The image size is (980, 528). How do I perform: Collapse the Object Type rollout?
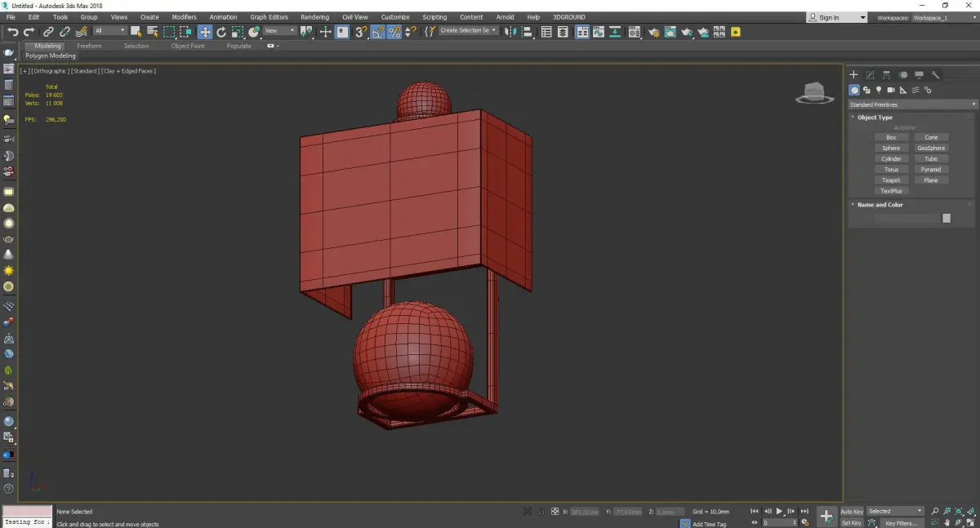click(875, 118)
